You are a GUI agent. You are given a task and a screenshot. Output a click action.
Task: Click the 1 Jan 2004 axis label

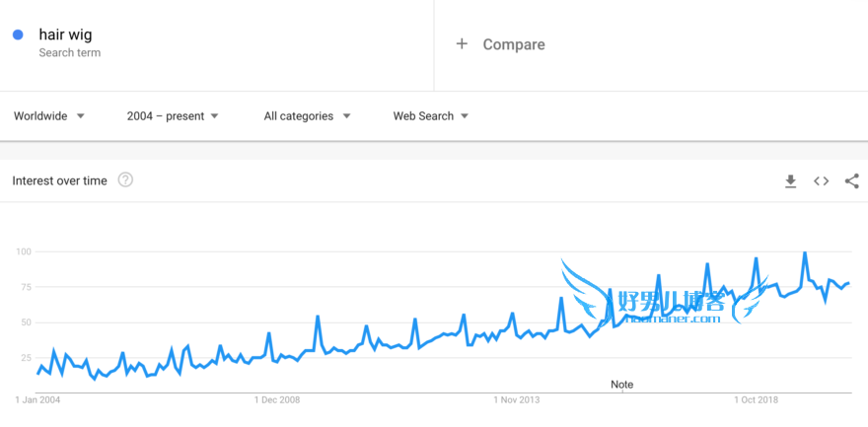pos(37,400)
